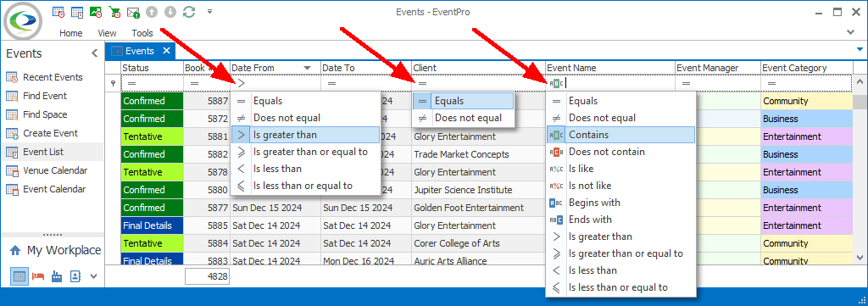Open the envelope messages icon in the toolbar

[x=133, y=12]
